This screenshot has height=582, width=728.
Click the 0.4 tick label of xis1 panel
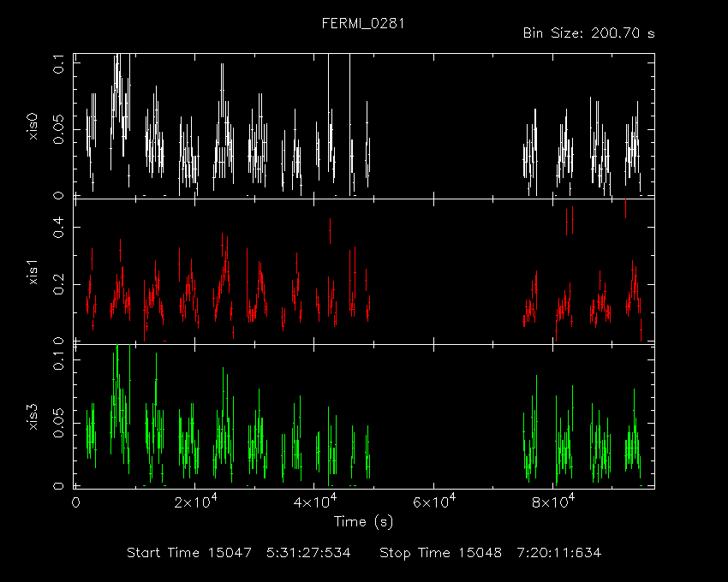(x=58, y=227)
